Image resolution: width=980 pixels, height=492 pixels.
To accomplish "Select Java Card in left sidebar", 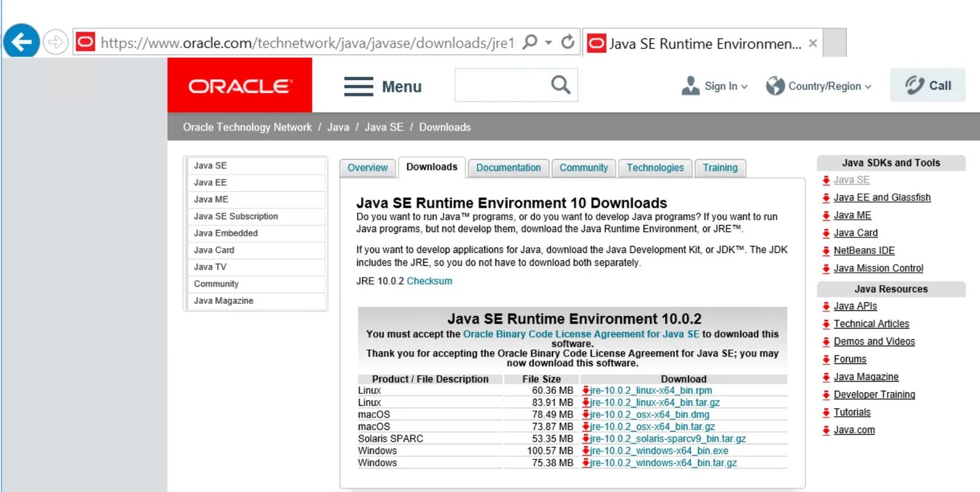I will (x=256, y=250).
